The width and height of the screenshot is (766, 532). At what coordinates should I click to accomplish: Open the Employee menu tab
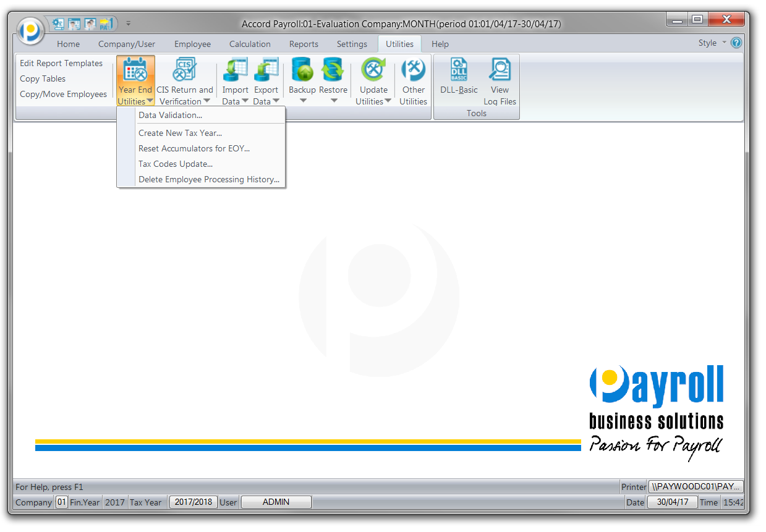tap(192, 44)
